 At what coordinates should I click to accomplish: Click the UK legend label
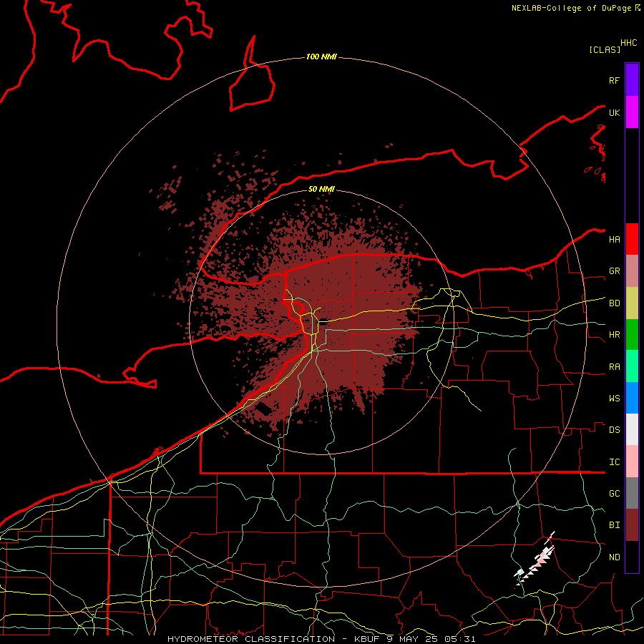pyautogui.click(x=614, y=112)
